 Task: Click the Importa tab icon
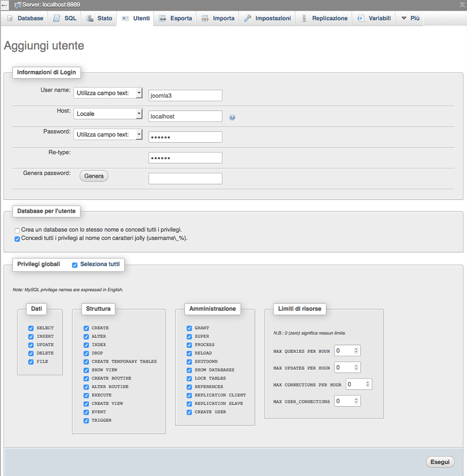[205, 18]
